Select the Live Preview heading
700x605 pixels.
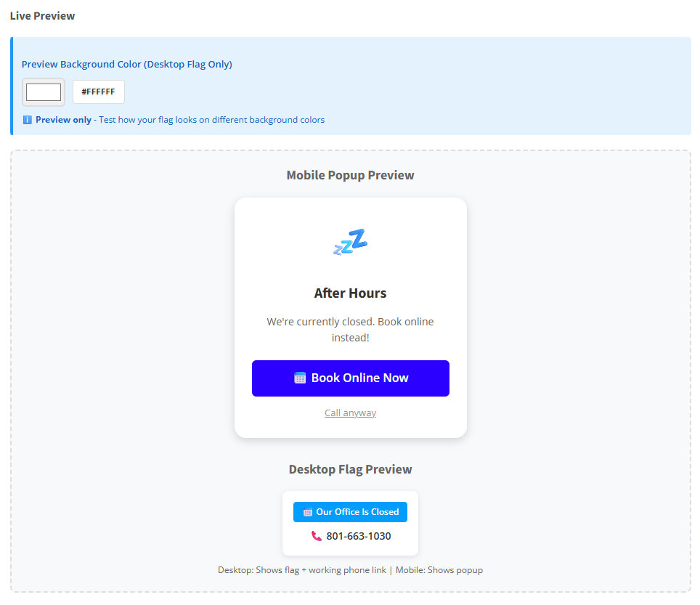42,15
